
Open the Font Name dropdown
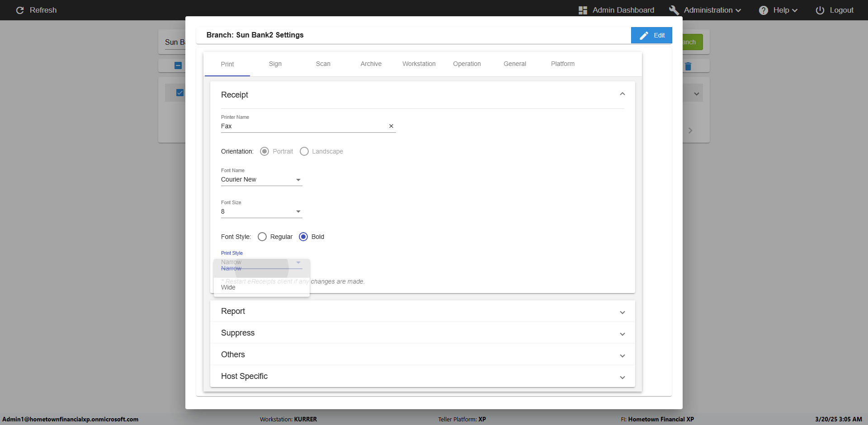tap(261, 180)
